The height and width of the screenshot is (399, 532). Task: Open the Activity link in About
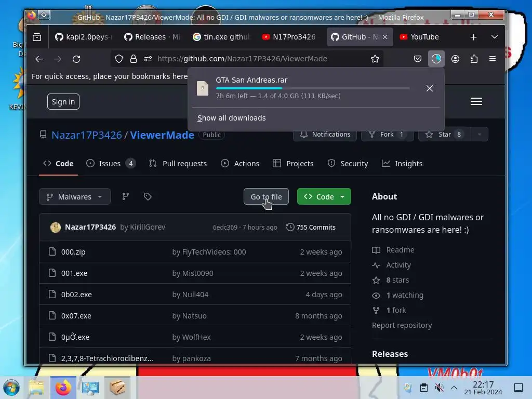click(x=392, y=265)
